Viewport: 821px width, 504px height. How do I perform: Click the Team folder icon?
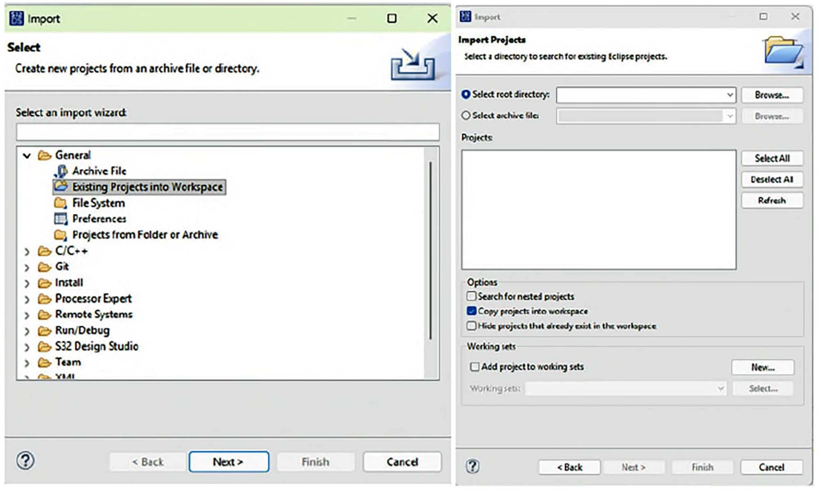pos(44,362)
